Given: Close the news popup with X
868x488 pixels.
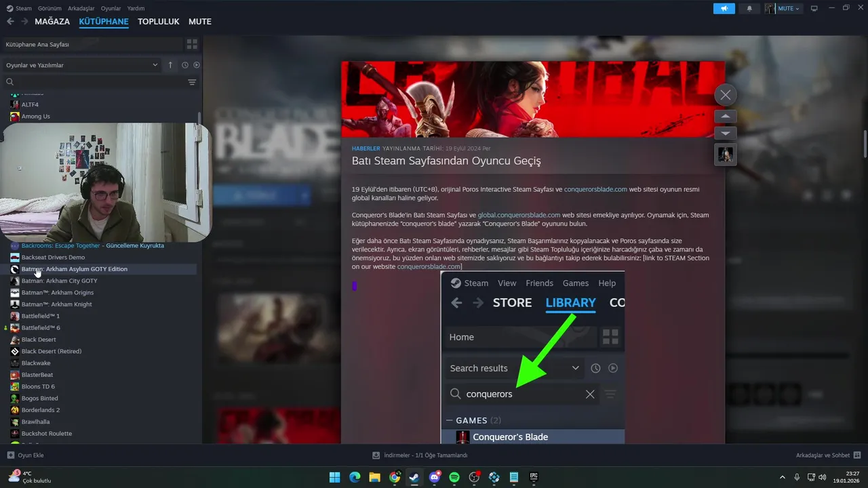Looking at the screenshot, I should pyautogui.click(x=726, y=95).
